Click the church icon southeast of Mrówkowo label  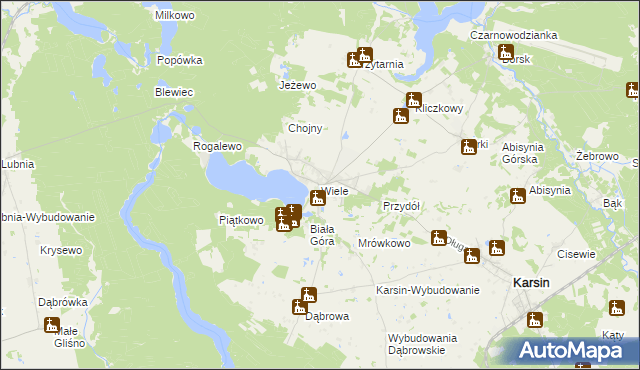point(472,256)
